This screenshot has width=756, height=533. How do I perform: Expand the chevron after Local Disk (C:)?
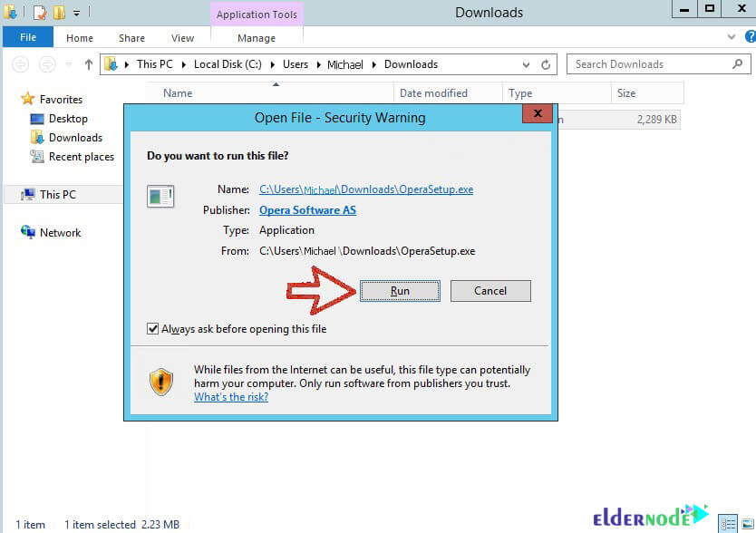pyautogui.click(x=273, y=64)
